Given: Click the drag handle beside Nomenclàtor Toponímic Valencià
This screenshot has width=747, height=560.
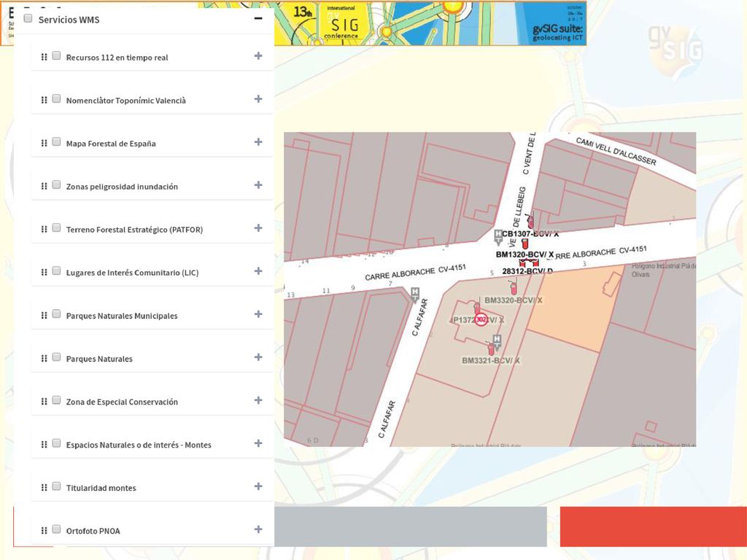Looking at the screenshot, I should pyautogui.click(x=44, y=100).
